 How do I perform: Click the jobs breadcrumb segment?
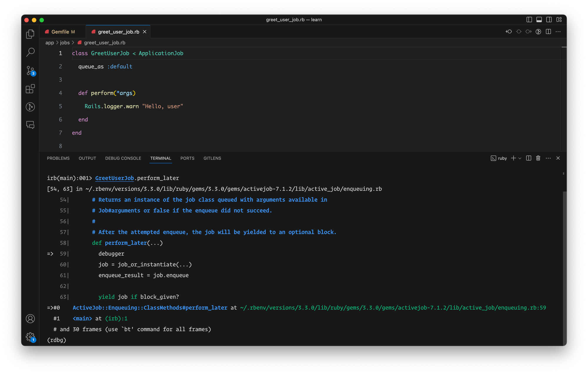[65, 43]
